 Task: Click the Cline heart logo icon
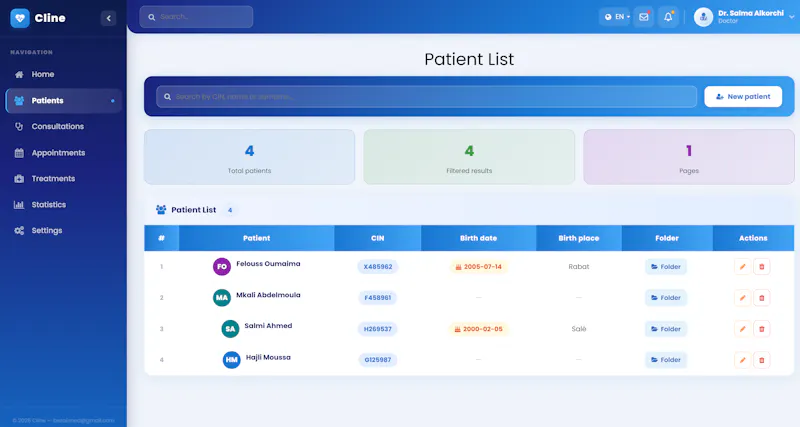pos(20,18)
